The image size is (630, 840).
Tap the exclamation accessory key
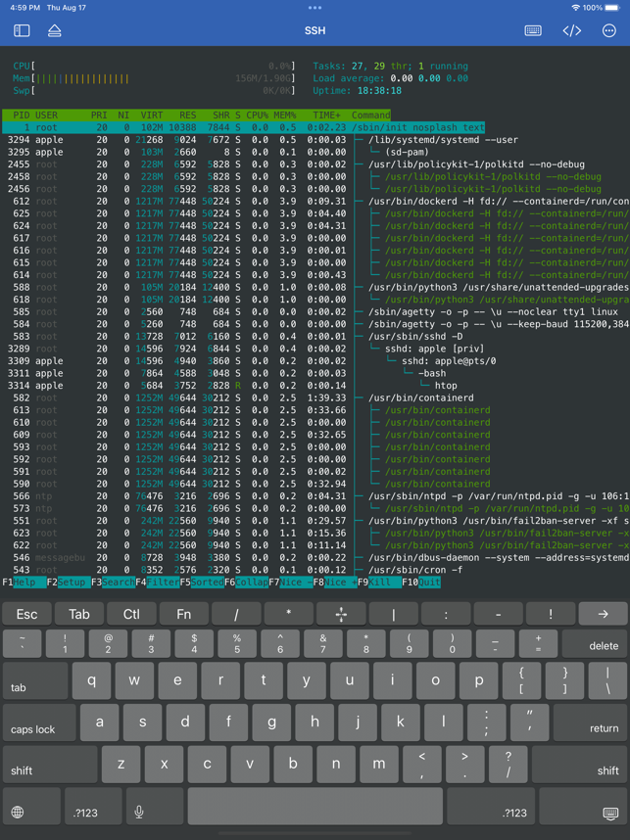tap(551, 614)
